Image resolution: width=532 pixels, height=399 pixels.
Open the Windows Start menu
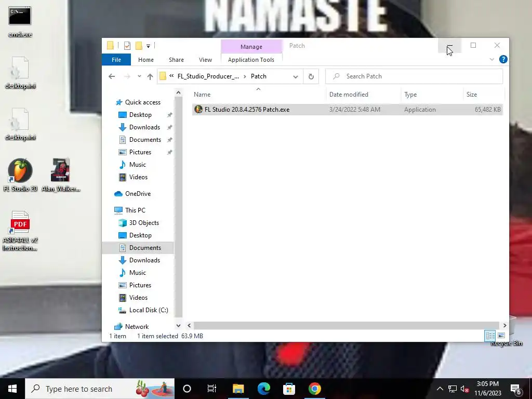(x=12, y=389)
